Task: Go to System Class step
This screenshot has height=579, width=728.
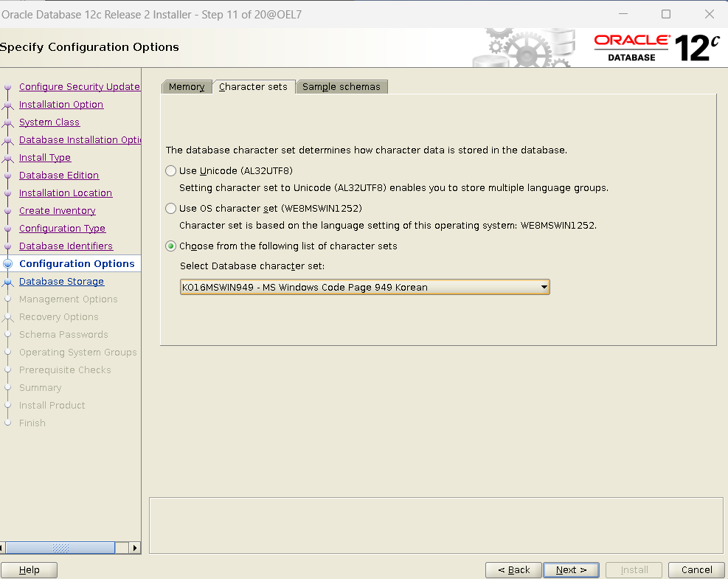Action: tap(49, 122)
